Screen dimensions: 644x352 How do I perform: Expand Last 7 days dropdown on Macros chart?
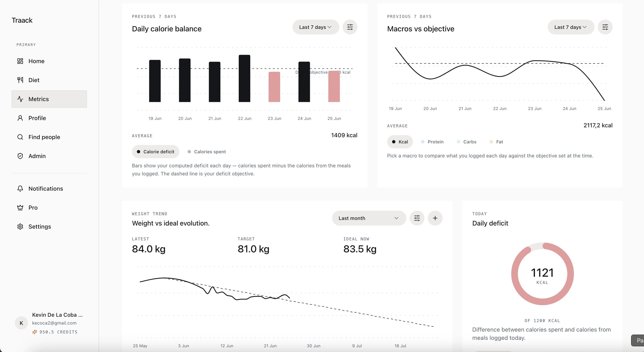tap(571, 27)
